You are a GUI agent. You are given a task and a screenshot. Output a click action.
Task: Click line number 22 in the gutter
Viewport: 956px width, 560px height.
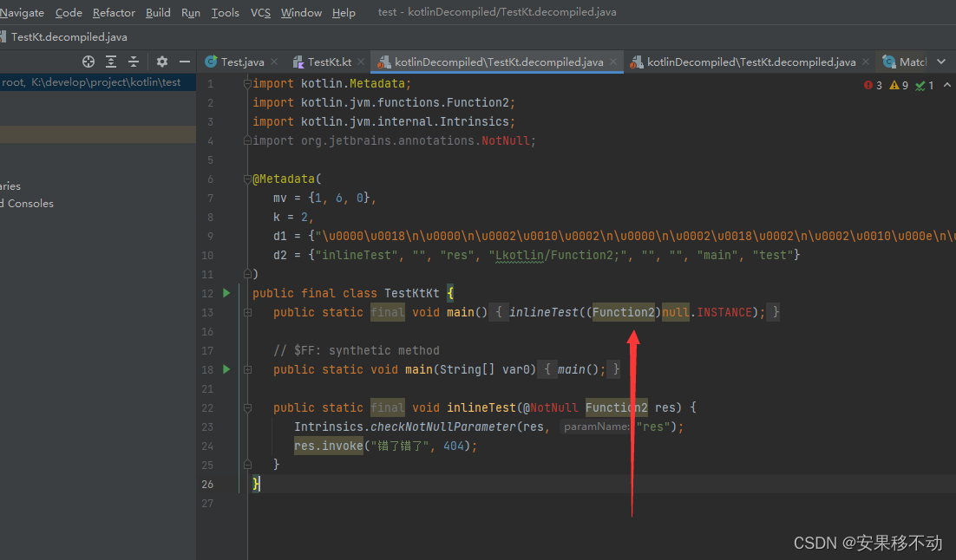click(x=207, y=407)
